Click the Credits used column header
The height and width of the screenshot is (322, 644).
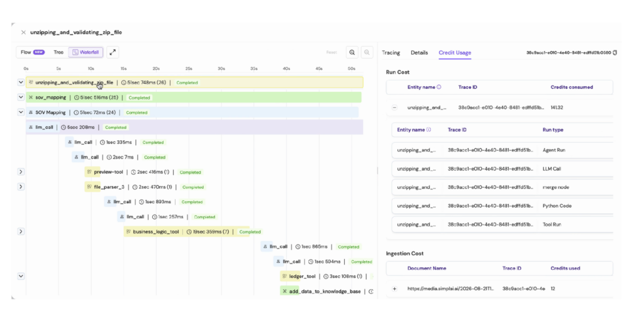(x=565, y=268)
